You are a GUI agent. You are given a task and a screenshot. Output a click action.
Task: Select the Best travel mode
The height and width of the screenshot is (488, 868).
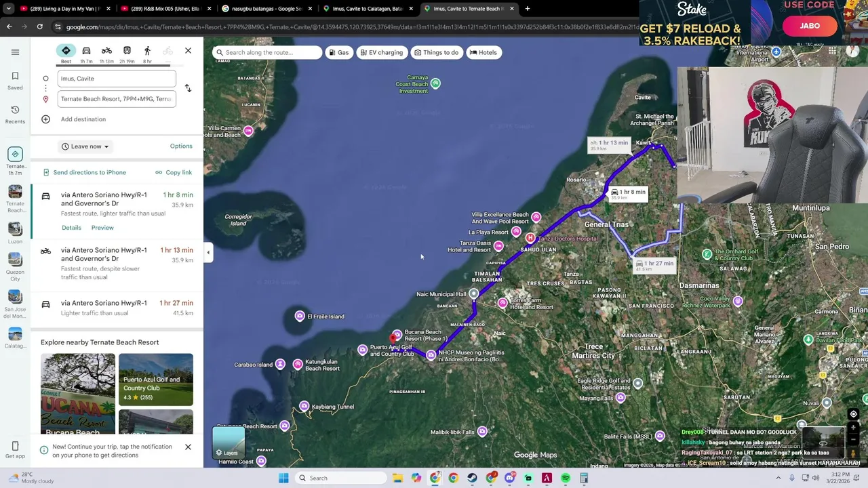pyautogui.click(x=66, y=54)
